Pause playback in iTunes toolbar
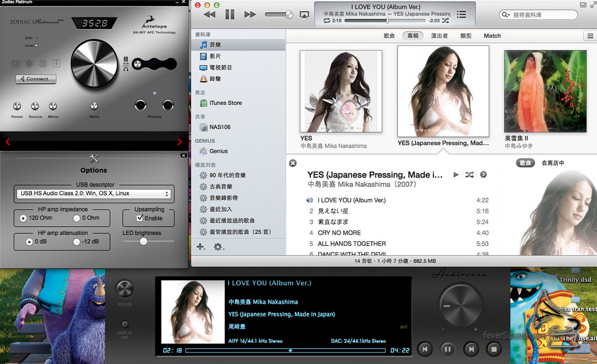The image size is (597, 364). pyautogui.click(x=229, y=15)
